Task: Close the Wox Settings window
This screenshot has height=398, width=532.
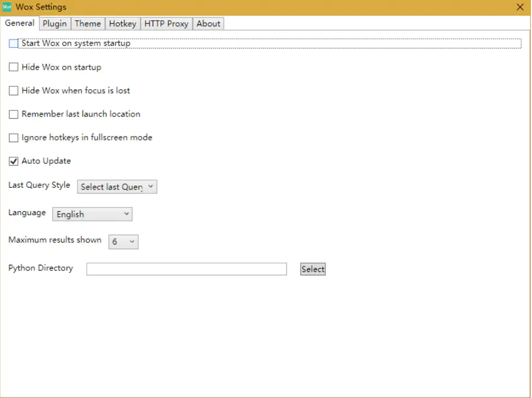Action: [520, 7]
